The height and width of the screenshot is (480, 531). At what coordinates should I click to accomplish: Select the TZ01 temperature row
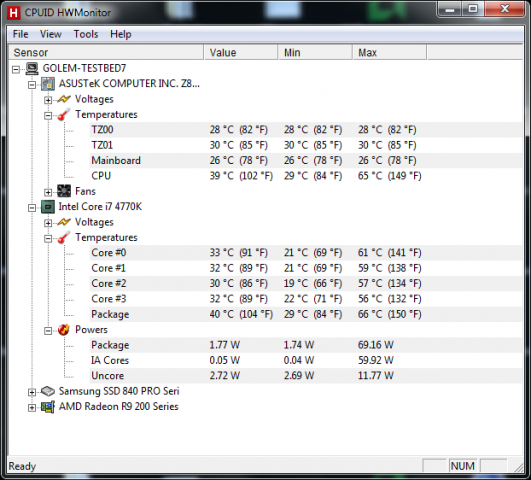pos(306,145)
